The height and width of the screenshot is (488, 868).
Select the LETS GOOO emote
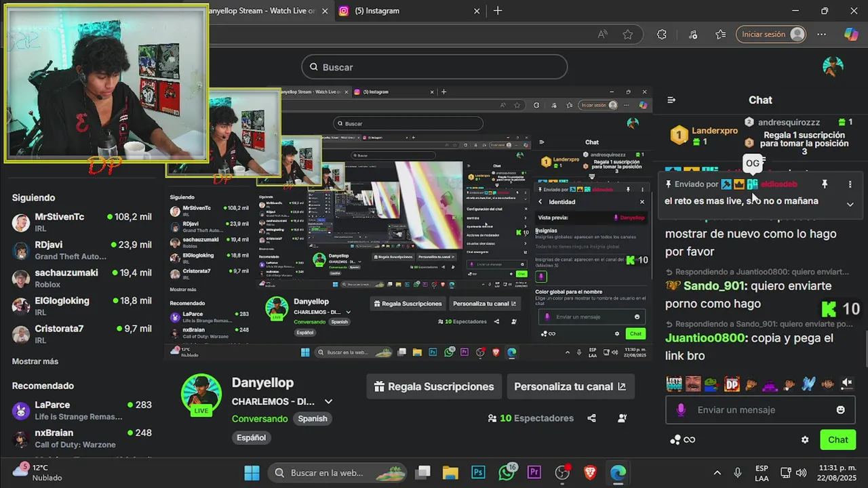tap(674, 384)
